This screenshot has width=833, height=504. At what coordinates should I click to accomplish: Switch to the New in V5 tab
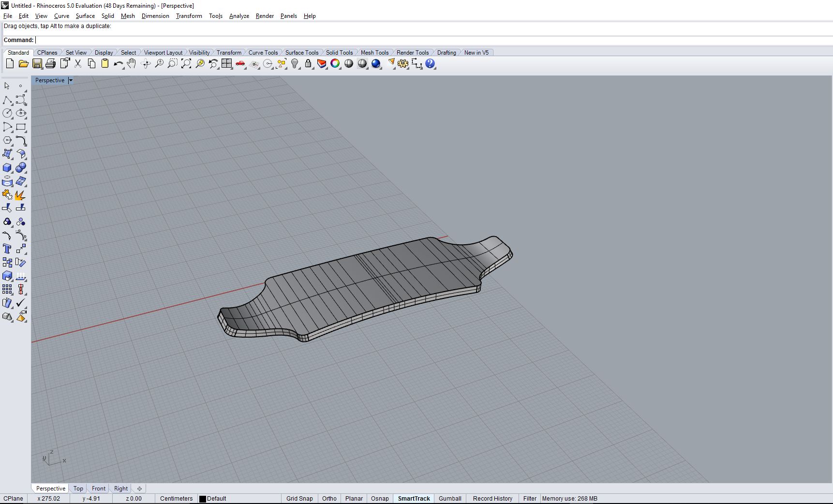click(476, 52)
